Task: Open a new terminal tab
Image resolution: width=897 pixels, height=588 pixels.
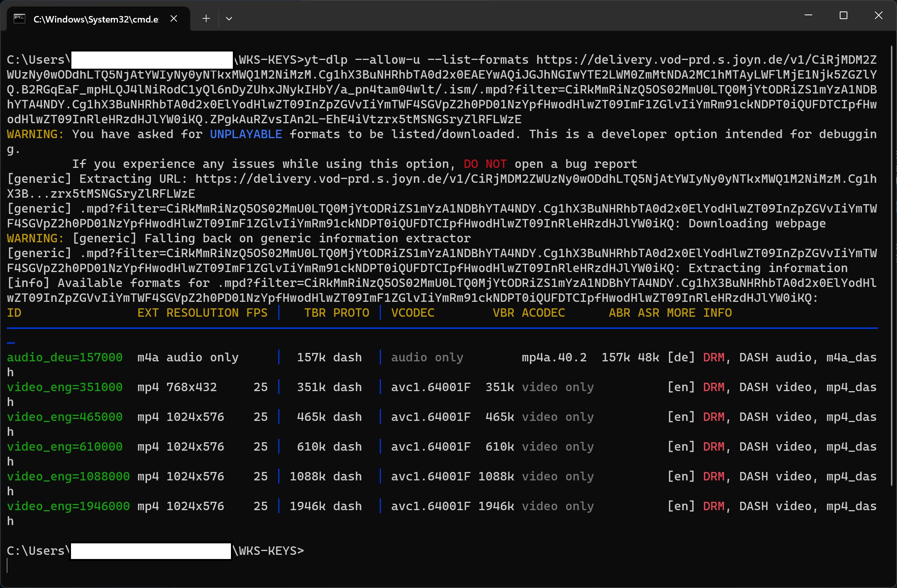Action: (206, 18)
